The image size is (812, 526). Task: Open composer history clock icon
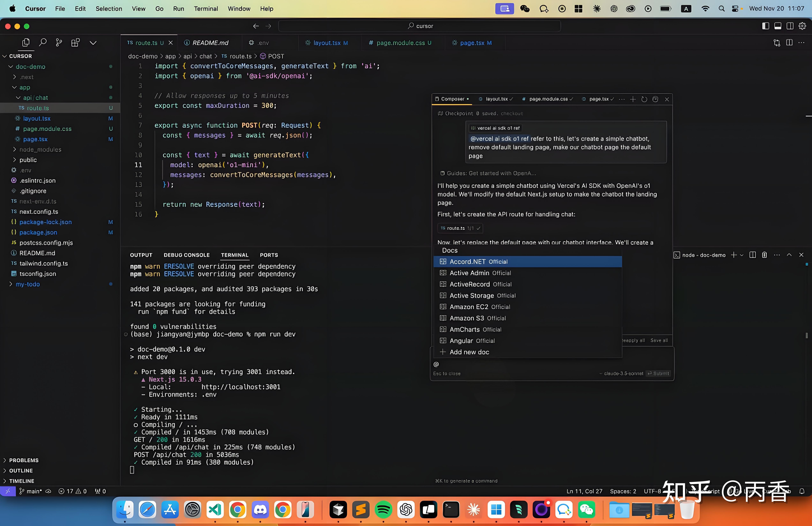click(x=644, y=99)
